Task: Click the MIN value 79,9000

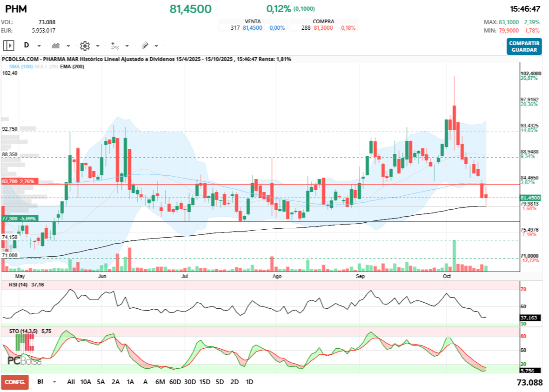Action: click(x=509, y=30)
